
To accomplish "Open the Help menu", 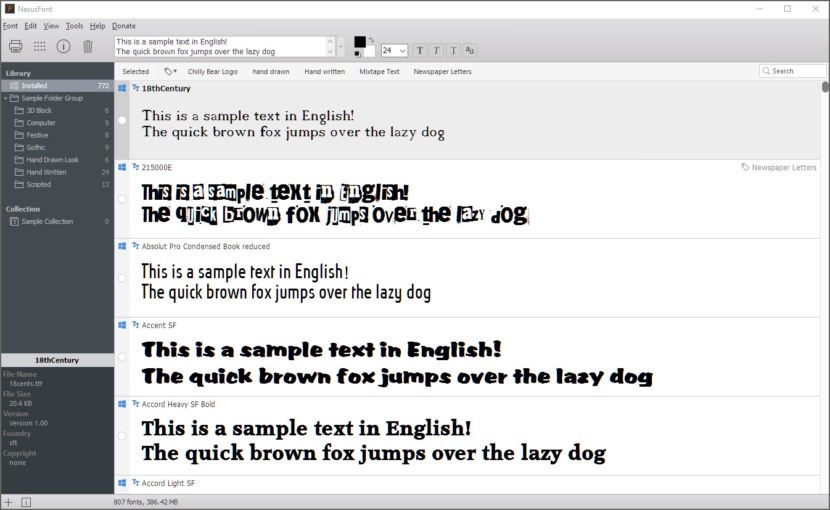I will pyautogui.click(x=97, y=25).
